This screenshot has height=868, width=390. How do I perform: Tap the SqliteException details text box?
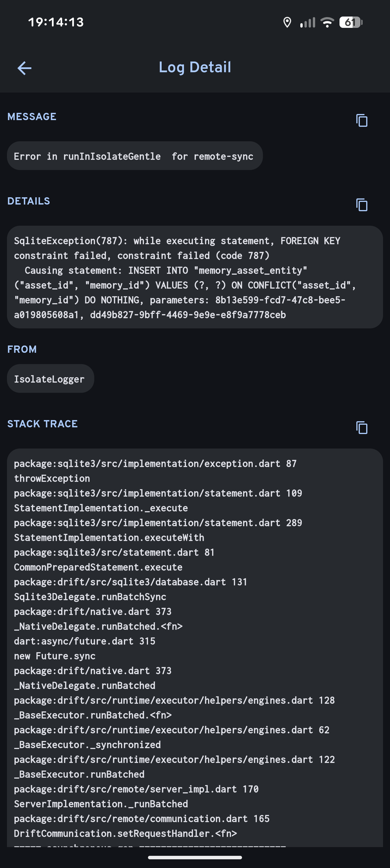195,277
